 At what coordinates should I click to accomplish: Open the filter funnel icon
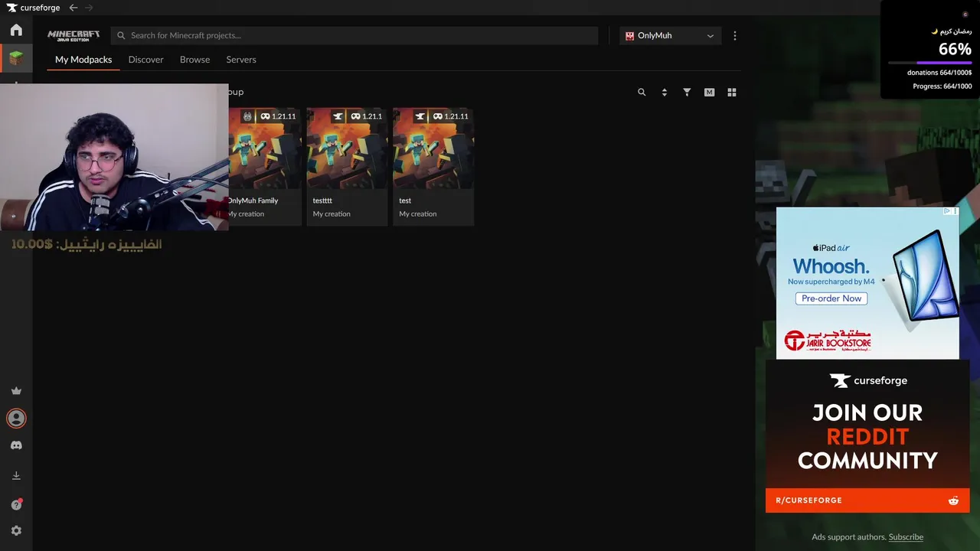[687, 92]
